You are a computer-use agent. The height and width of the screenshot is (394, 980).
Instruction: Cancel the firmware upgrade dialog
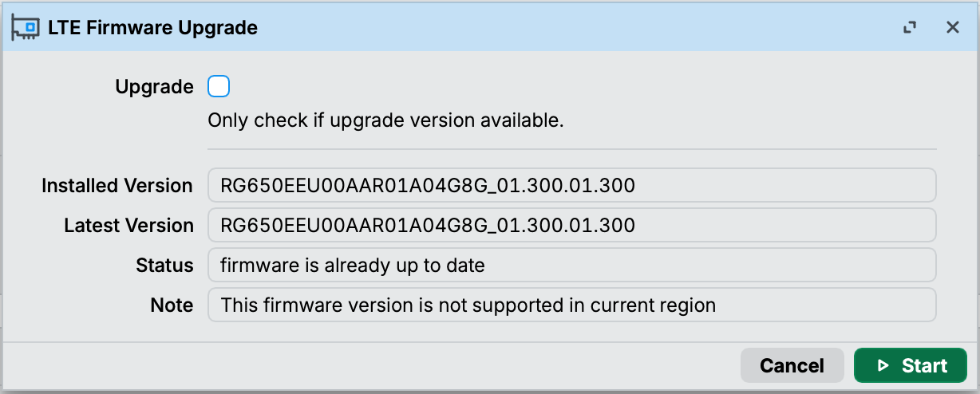(x=792, y=365)
